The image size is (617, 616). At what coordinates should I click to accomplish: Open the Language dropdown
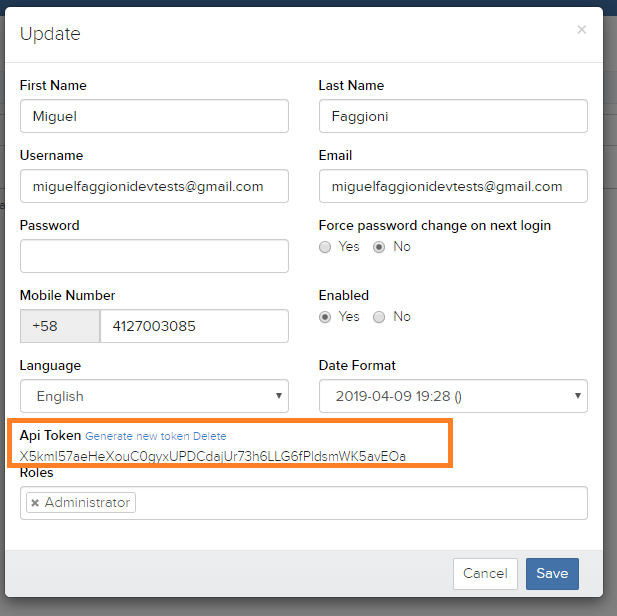point(154,396)
